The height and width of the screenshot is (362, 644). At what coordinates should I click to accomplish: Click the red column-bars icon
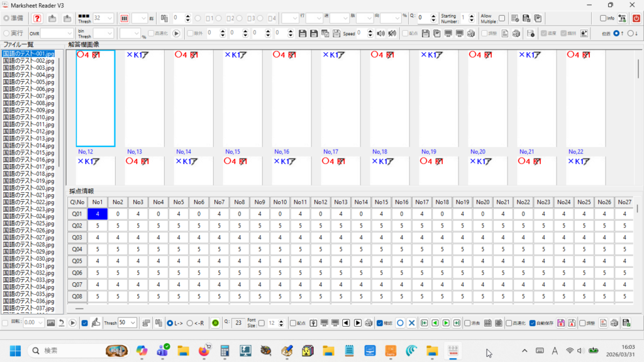(x=124, y=18)
